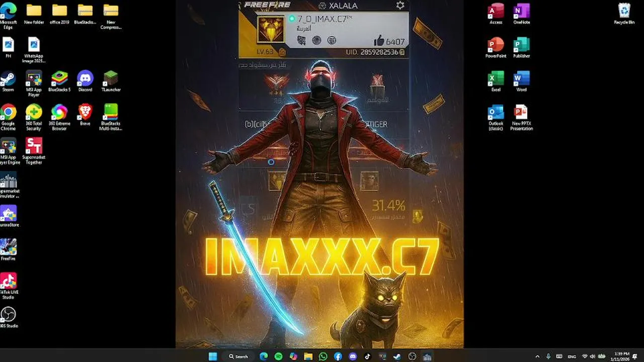Click the microphone tray icon
The width and height of the screenshot is (644, 362).
click(x=548, y=356)
